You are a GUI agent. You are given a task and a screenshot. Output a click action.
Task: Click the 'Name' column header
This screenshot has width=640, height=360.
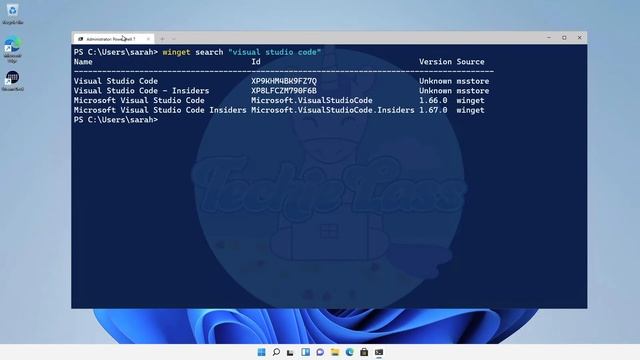click(83, 62)
